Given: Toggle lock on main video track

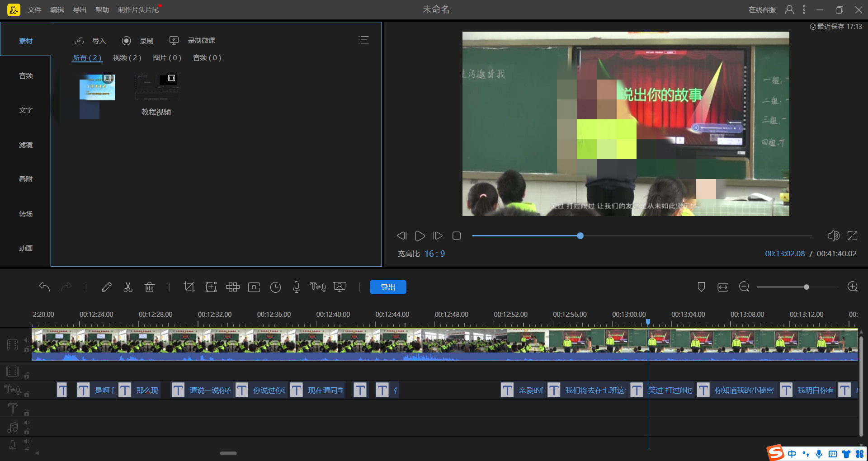Looking at the screenshot, I should [x=27, y=349].
